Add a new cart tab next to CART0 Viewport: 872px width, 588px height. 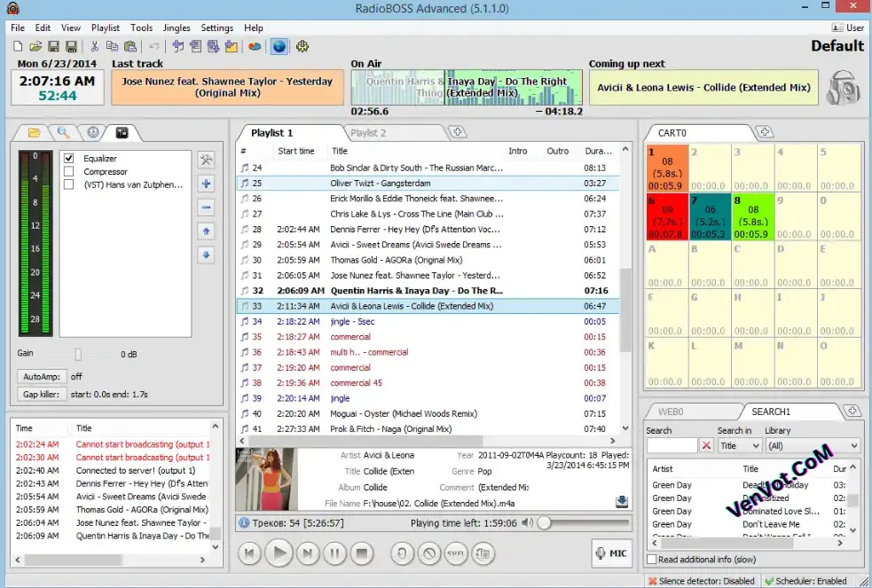click(765, 132)
